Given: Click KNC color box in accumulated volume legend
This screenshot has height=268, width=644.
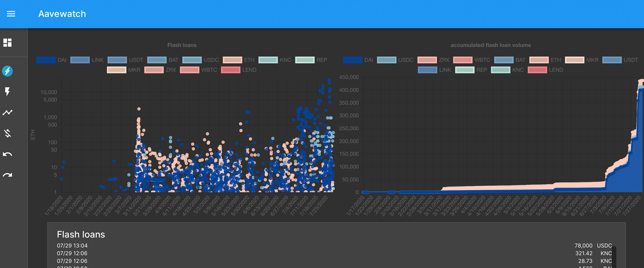Looking at the screenshot, I should pos(501,70).
